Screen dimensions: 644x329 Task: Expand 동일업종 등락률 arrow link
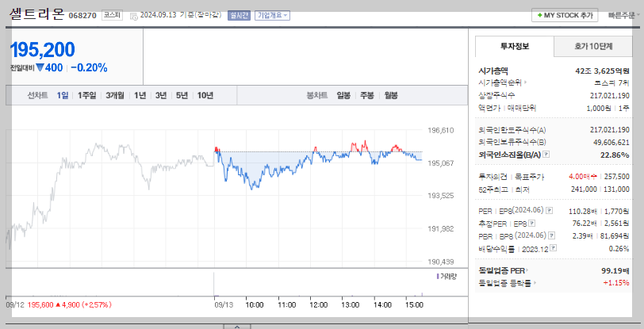point(535,283)
